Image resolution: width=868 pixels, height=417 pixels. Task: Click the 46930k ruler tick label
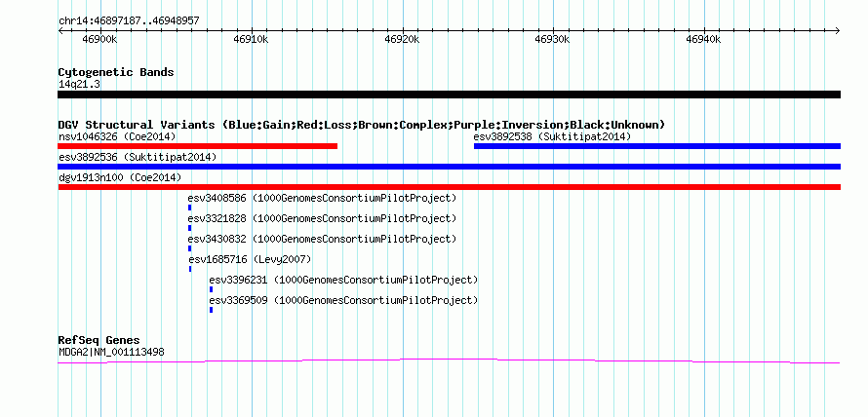552,39
